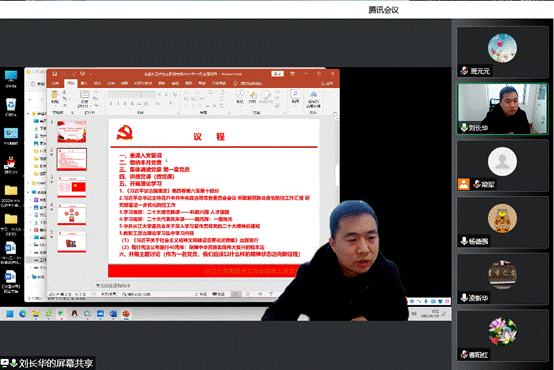
Task: Switch to the Insert ribbon tab
Action: (84, 83)
